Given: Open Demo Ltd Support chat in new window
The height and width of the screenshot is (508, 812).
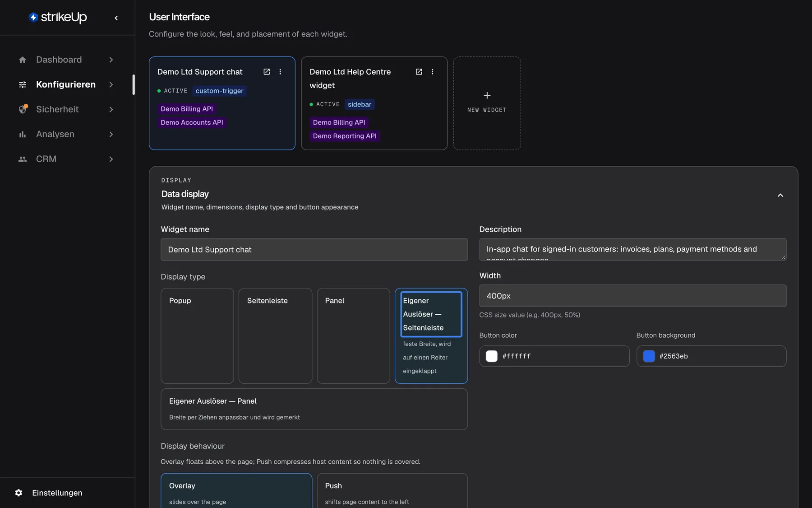Looking at the screenshot, I should tap(267, 72).
